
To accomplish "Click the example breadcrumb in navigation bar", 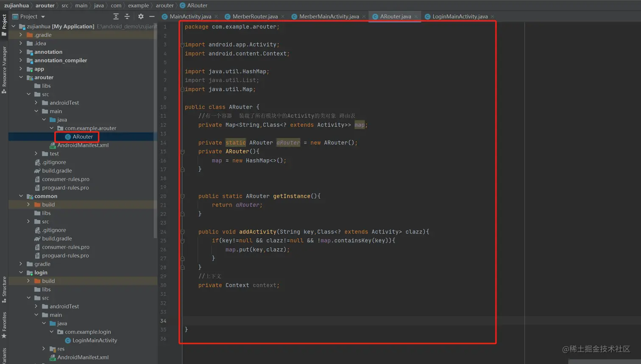I will coord(139,6).
